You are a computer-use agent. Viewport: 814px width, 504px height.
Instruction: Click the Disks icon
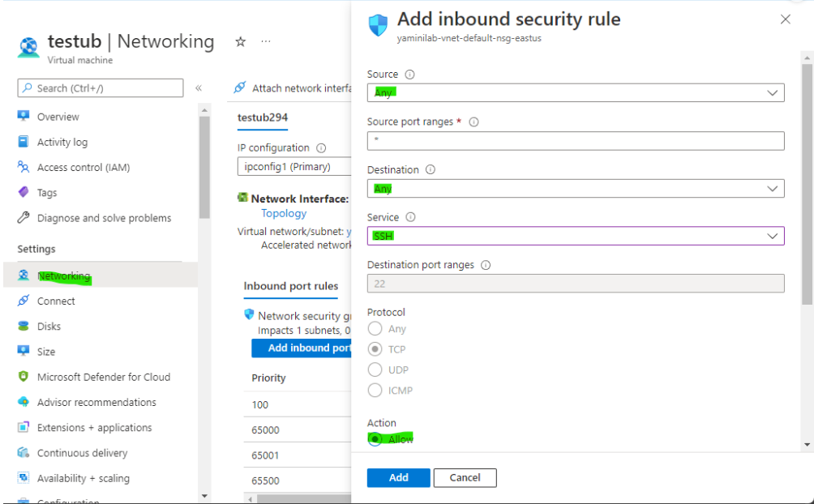point(24,326)
